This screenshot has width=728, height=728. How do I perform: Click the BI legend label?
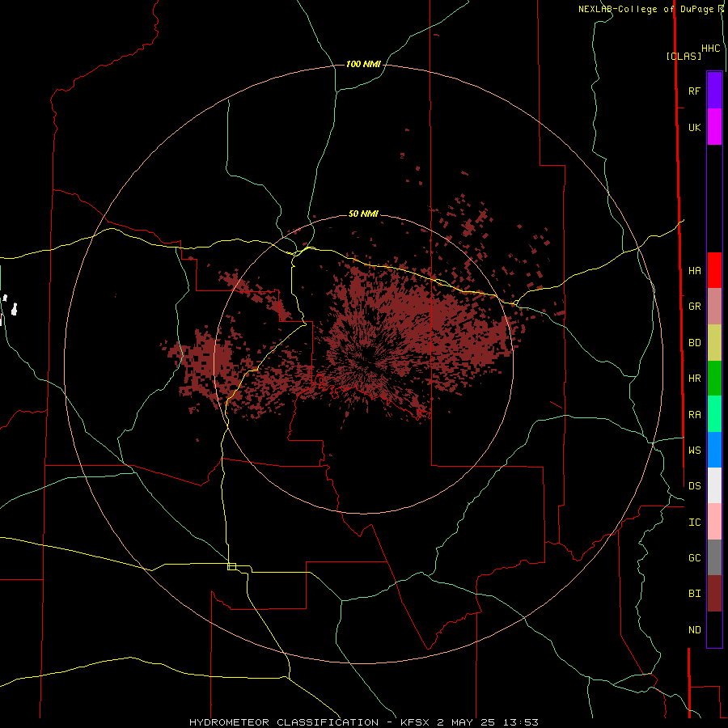click(694, 594)
